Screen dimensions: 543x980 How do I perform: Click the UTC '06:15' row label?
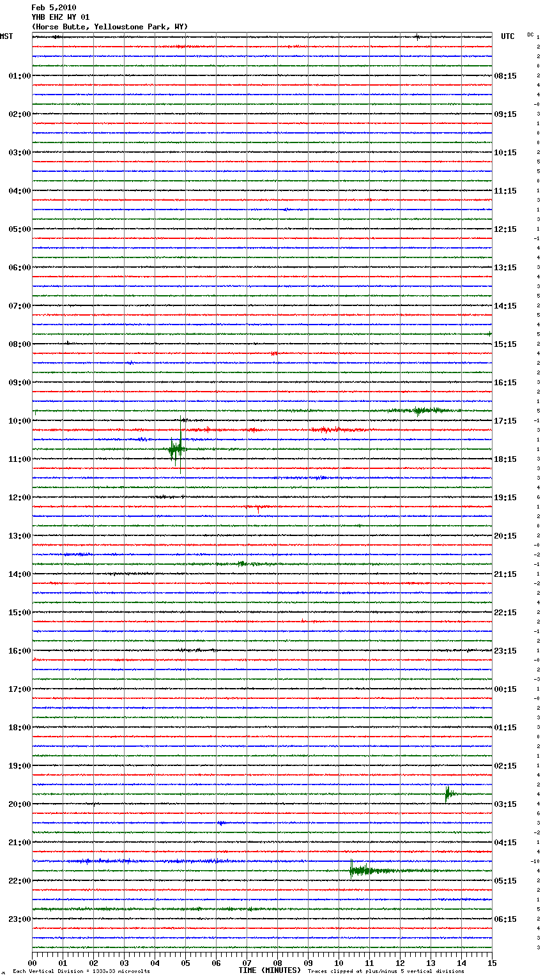coord(505,919)
